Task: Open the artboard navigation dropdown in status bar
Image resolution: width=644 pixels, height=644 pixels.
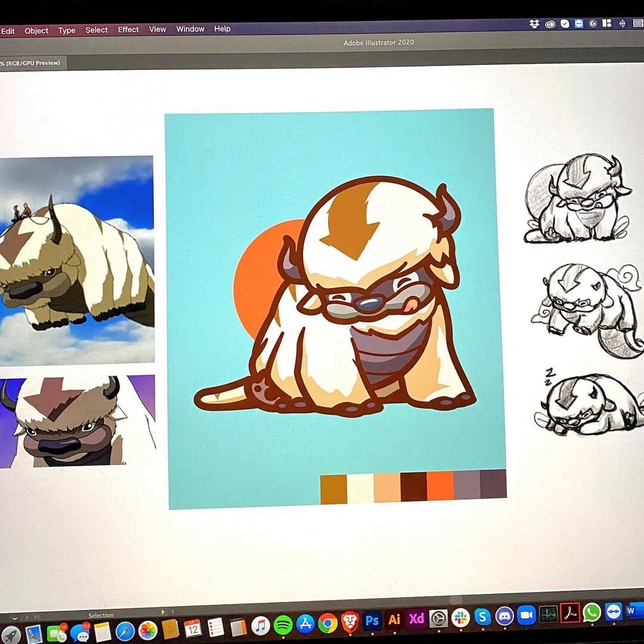Action: [15, 617]
